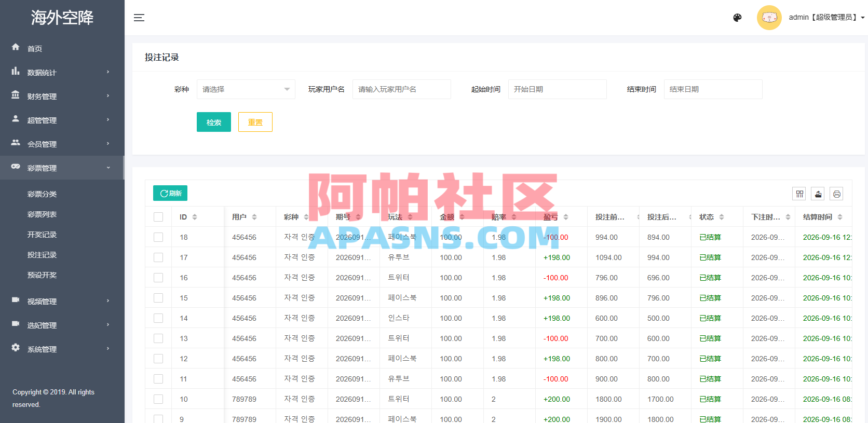Screen dimensions: 868x423
Task: Click the 结束日期 end date field
Action: 713,89
